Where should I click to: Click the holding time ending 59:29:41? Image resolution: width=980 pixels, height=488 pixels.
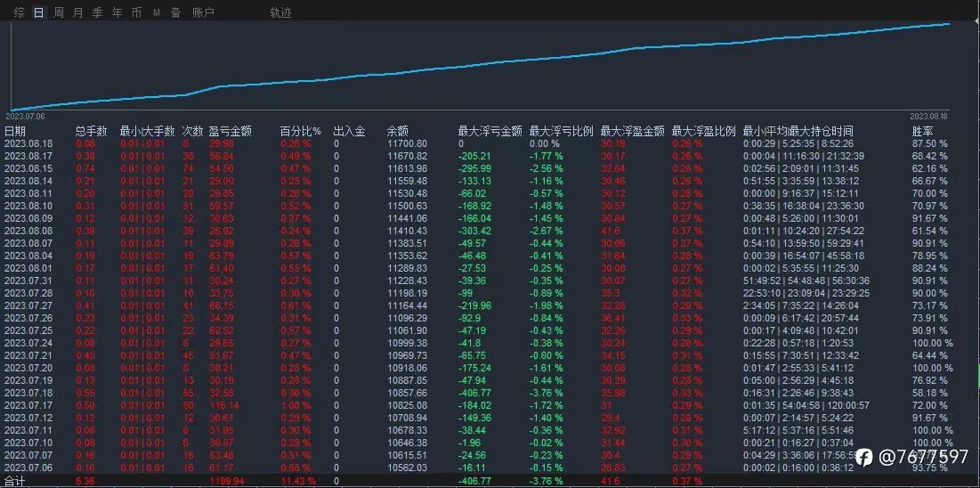coord(804,243)
